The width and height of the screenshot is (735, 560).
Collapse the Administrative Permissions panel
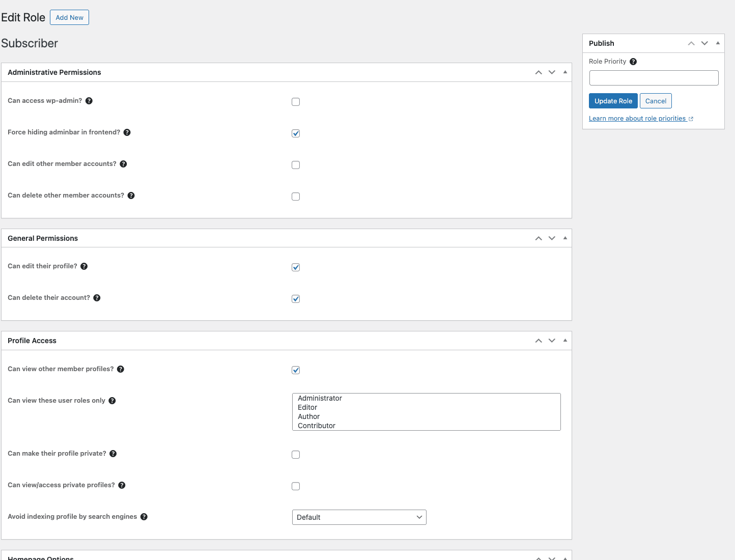[565, 72]
